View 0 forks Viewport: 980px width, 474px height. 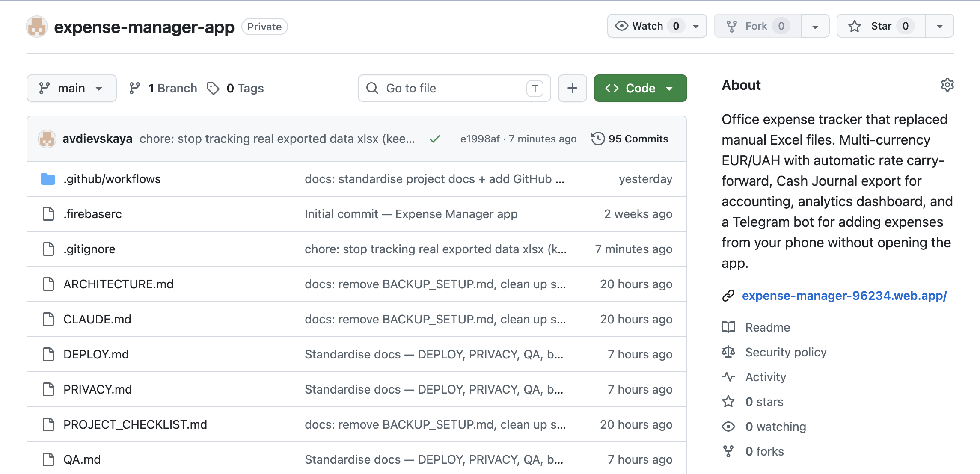[764, 451]
